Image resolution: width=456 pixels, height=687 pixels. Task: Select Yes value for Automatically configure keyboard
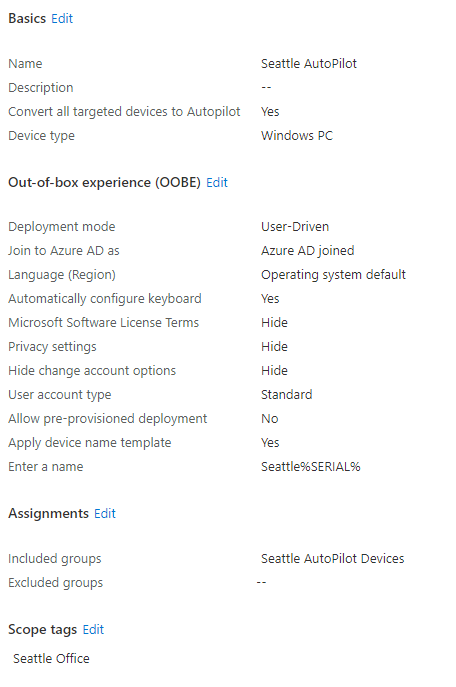tap(270, 299)
